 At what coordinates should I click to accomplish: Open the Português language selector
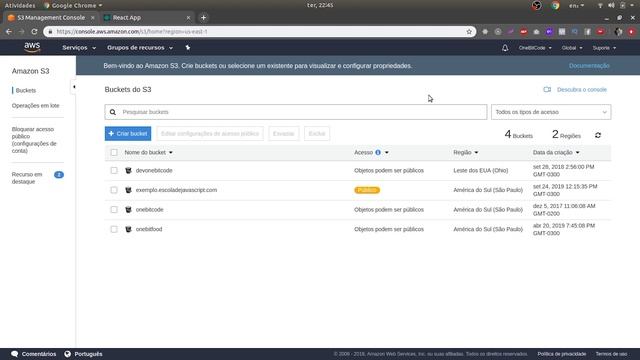[88, 354]
